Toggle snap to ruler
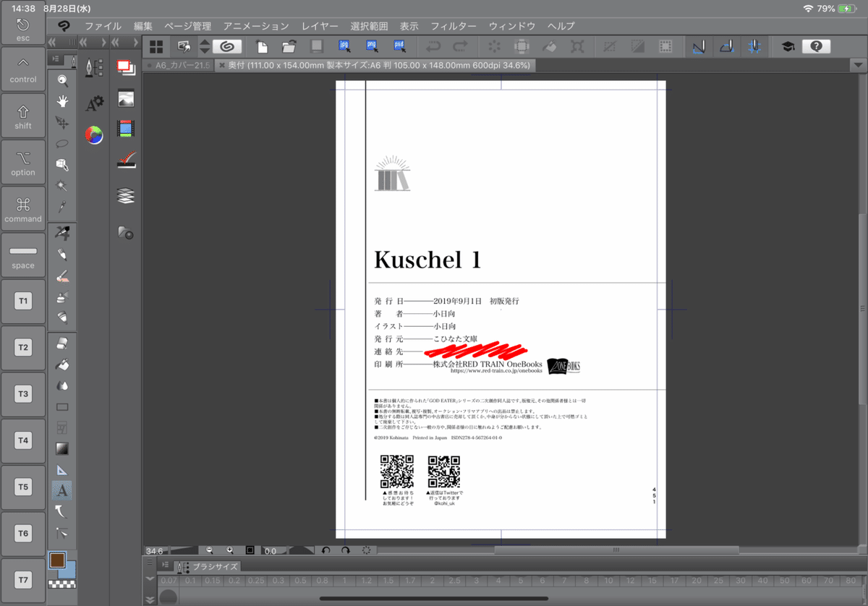The width and height of the screenshot is (868, 606). [698, 46]
